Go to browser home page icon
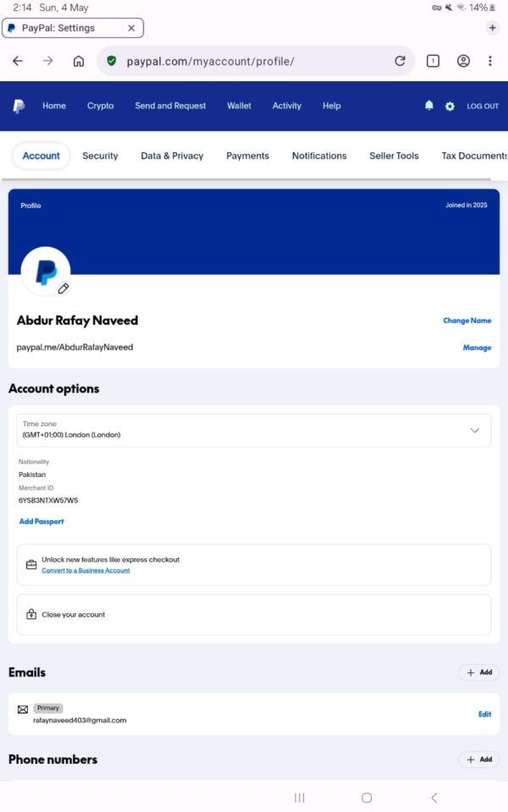The height and width of the screenshot is (812, 508). click(79, 61)
